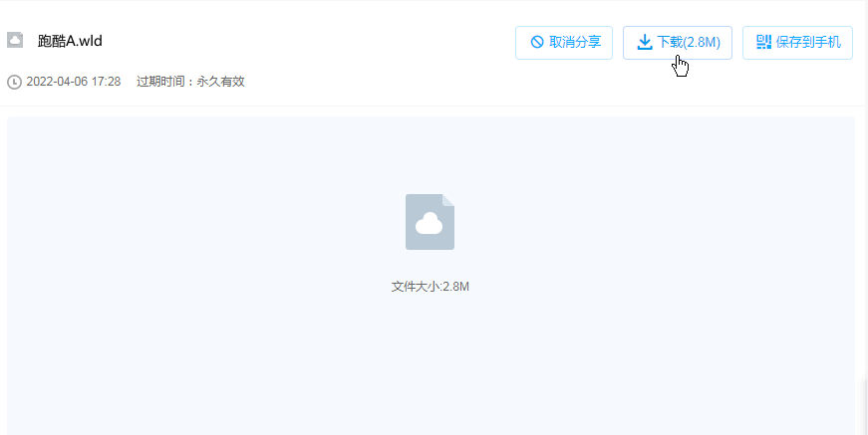868x435 pixels.
Task: Click the prohibition circle icon in 取消分享
Action: click(536, 42)
